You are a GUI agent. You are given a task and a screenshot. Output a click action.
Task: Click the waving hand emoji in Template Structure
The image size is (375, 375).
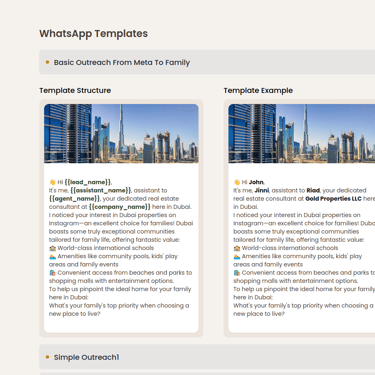point(52,182)
